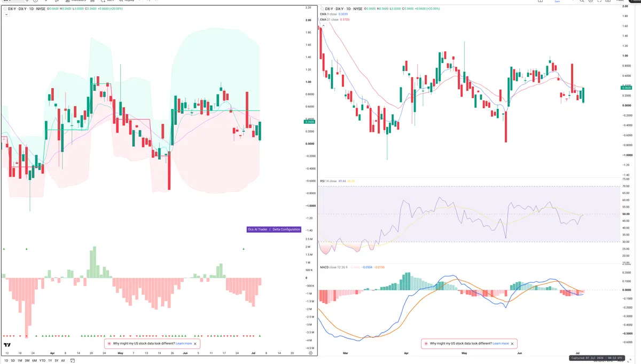641x364 pixels.
Task: Select the 6M time range
Action: 35,360
